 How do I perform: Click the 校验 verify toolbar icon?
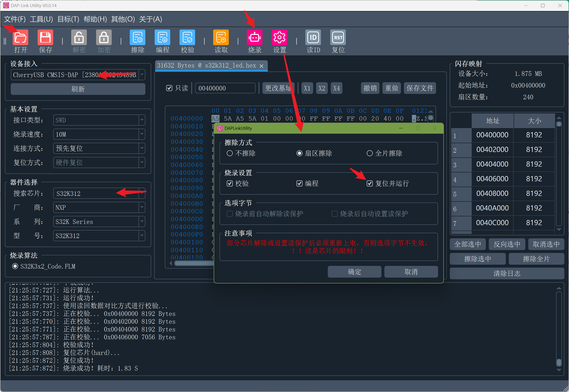[x=187, y=38]
